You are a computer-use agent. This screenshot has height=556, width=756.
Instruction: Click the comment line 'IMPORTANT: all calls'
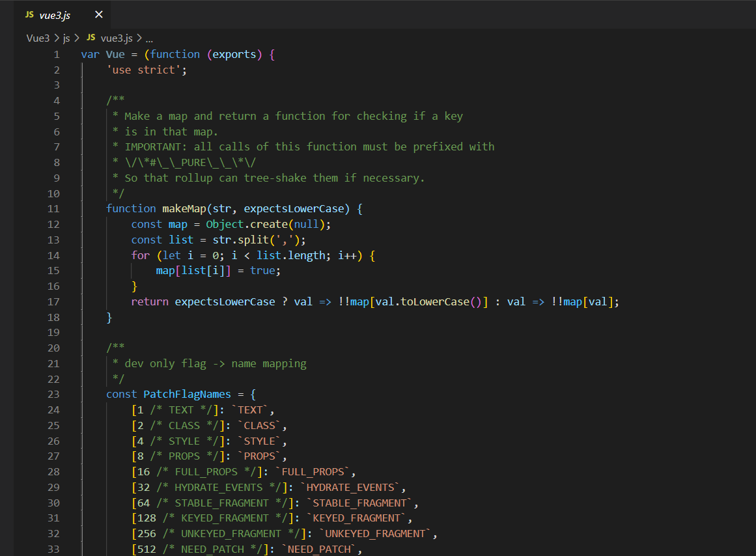[x=309, y=147]
